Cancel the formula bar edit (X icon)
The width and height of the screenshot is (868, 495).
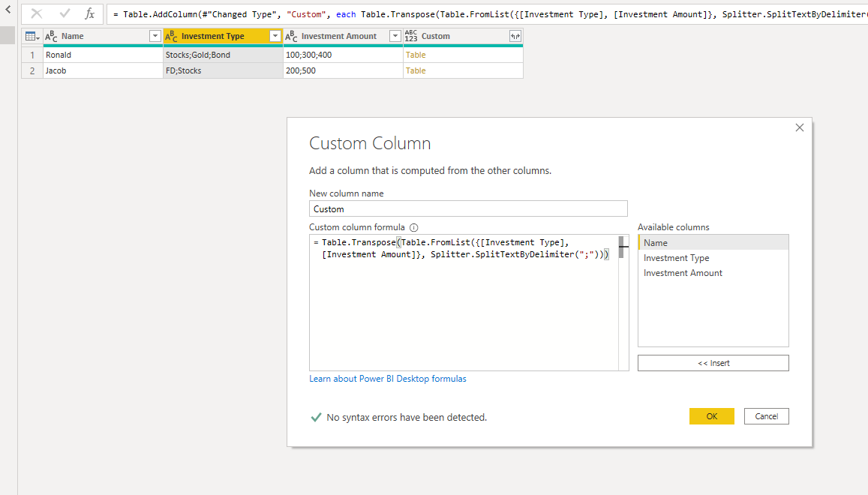(37, 13)
